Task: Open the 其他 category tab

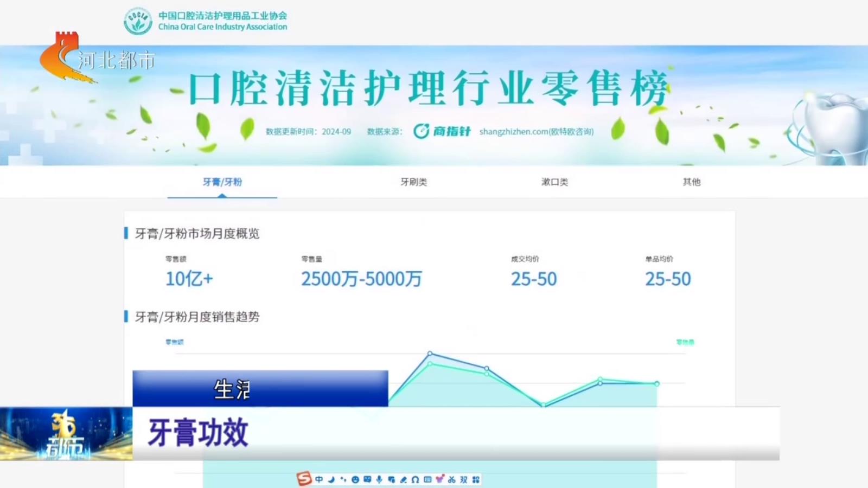Action: point(691,182)
